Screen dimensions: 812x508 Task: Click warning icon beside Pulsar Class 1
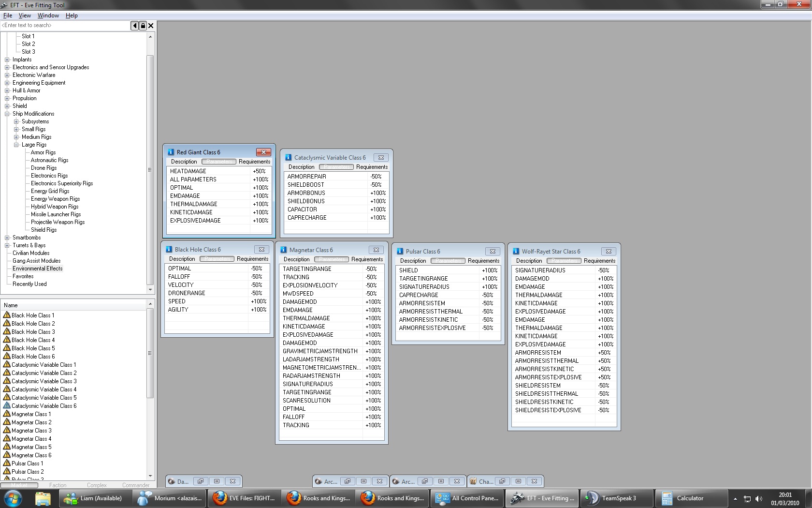coord(7,463)
